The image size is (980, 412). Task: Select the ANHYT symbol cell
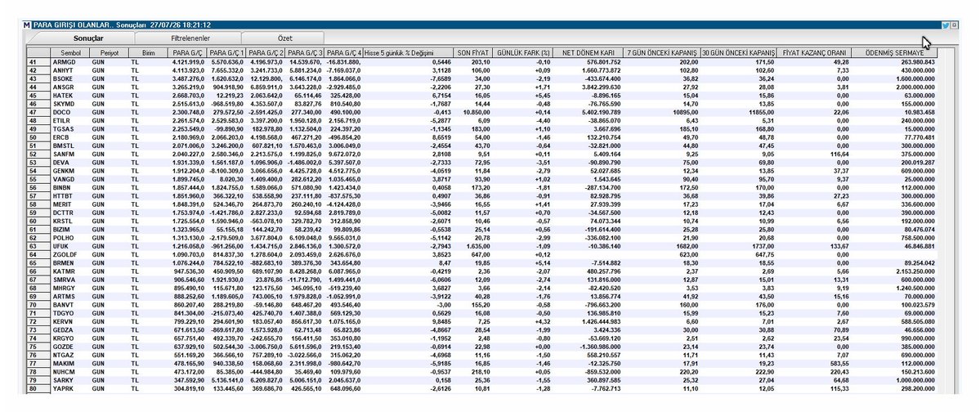click(70, 70)
